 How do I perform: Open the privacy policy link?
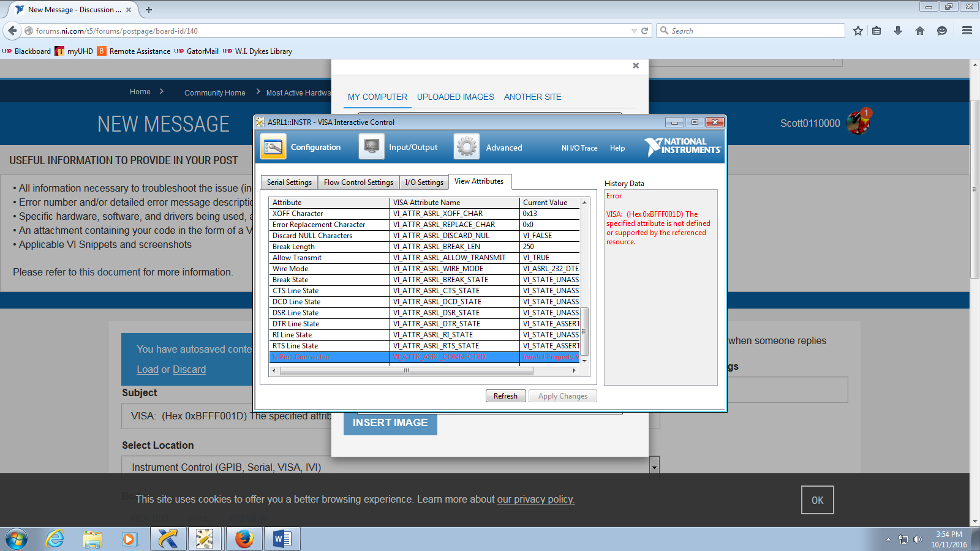[536, 500]
